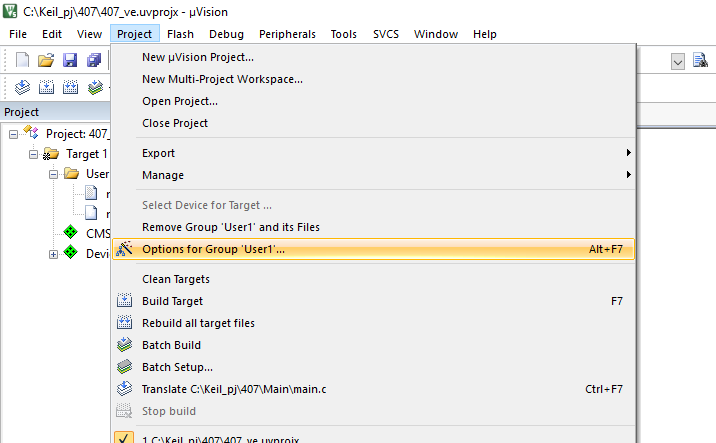Click the find-in-files icon at top right
This screenshot has height=443, width=716.
pyautogui.click(x=700, y=60)
